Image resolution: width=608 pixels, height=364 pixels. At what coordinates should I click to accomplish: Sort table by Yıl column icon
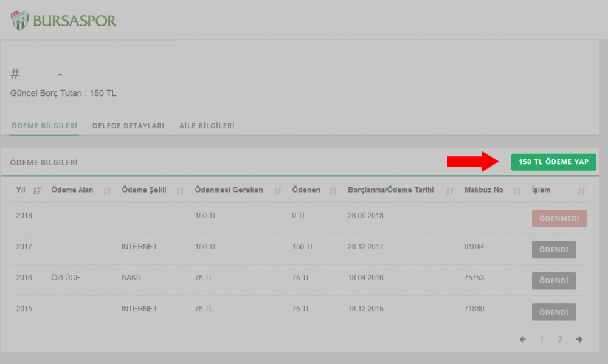(x=37, y=191)
